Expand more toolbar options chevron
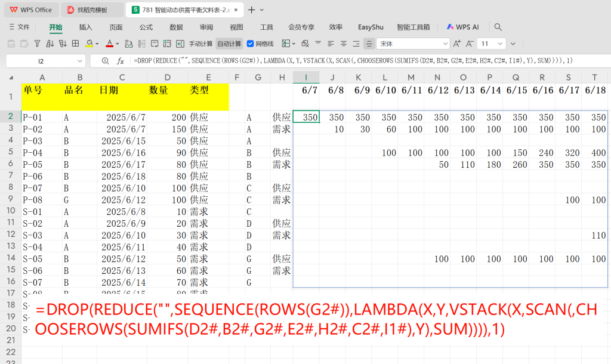611x364 pixels. [x=513, y=44]
